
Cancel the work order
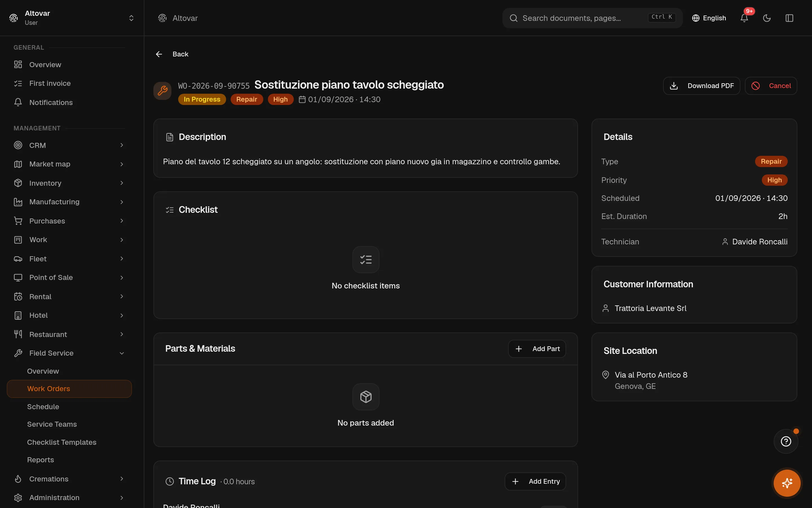[x=771, y=86]
